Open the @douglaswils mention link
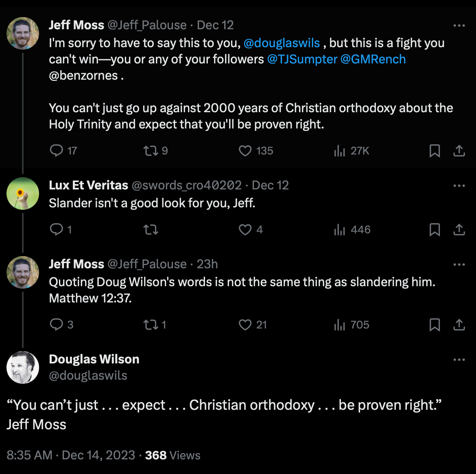 tap(282, 43)
